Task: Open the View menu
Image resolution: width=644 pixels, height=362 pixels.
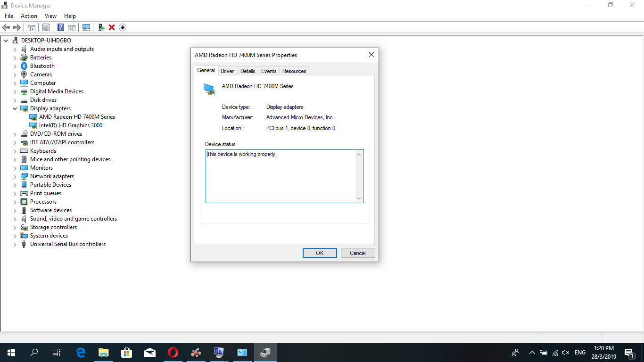Action: pos(50,16)
